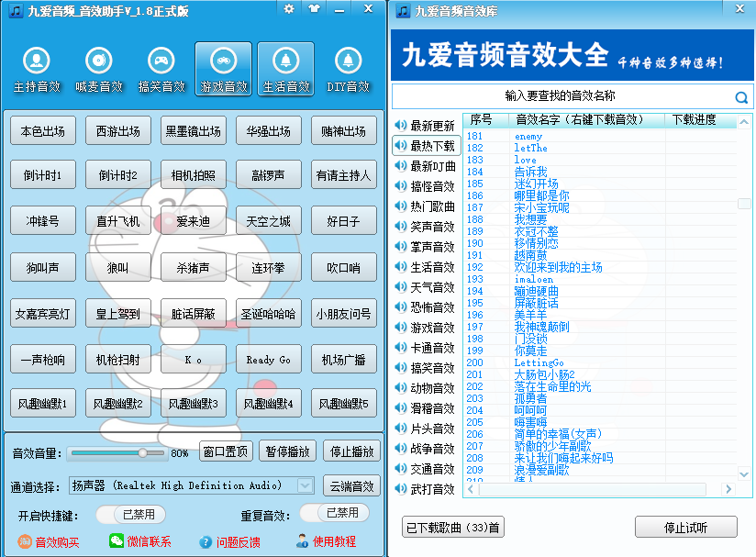Select the row 屏蔽脏话
756x557 pixels.
point(600,303)
